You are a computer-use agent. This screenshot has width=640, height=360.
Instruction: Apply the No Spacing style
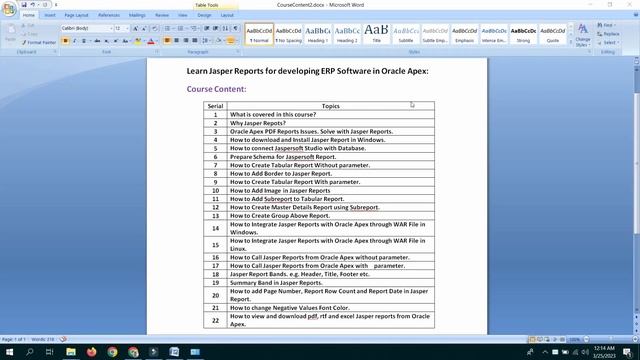coord(289,34)
